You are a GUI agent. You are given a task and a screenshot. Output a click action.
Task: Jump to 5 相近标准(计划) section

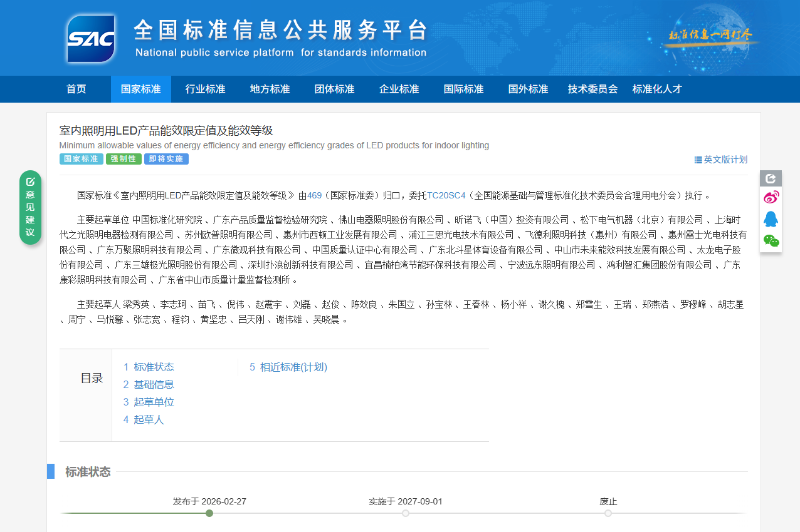click(x=288, y=367)
